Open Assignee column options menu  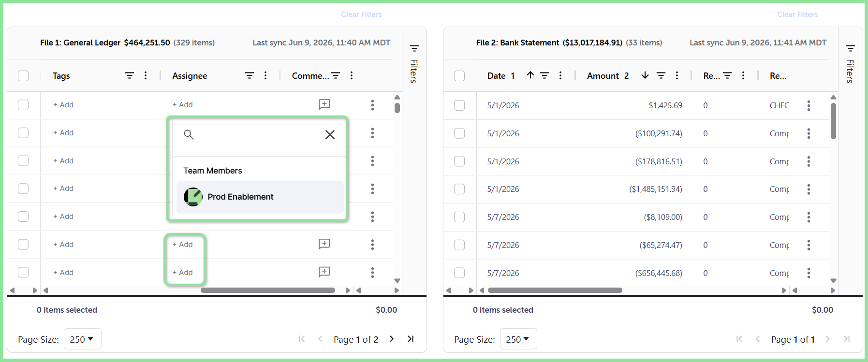265,75
